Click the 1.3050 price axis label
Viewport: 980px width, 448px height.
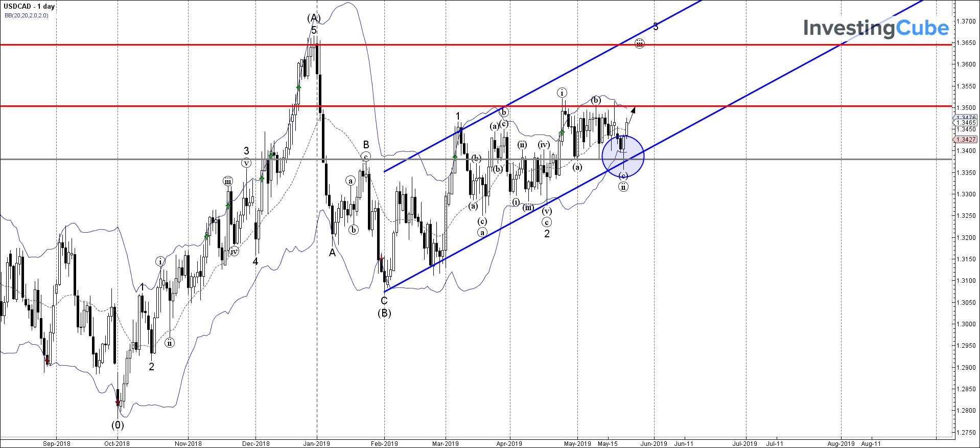pyautogui.click(x=966, y=303)
